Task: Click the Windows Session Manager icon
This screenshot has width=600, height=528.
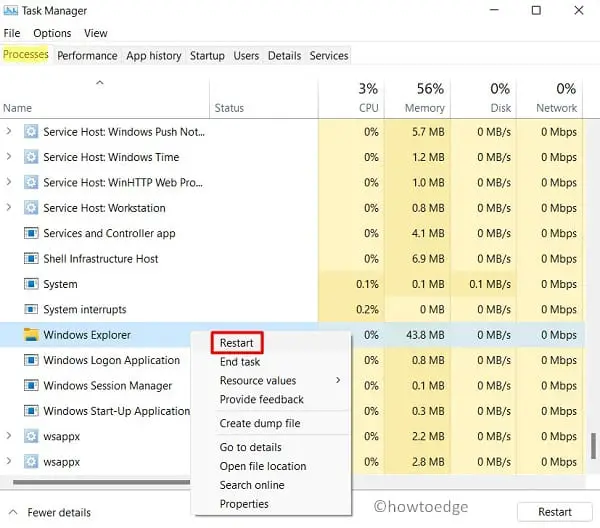Action: tap(30, 386)
